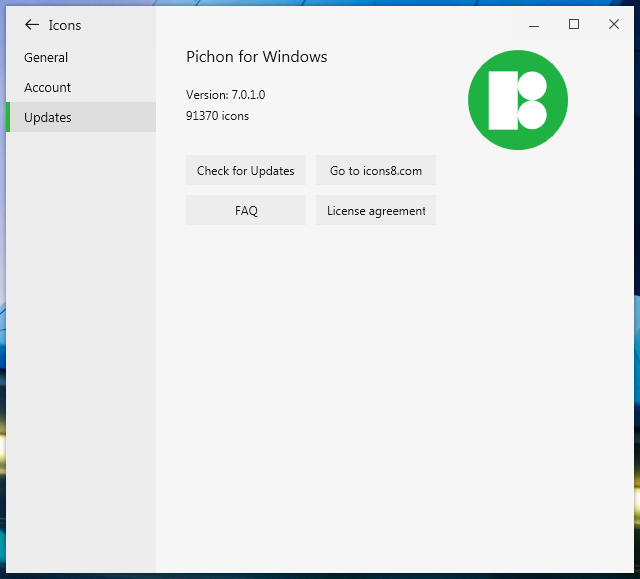Image resolution: width=640 pixels, height=579 pixels.
Task: Open the Go to icons8.com link
Action: click(x=376, y=171)
